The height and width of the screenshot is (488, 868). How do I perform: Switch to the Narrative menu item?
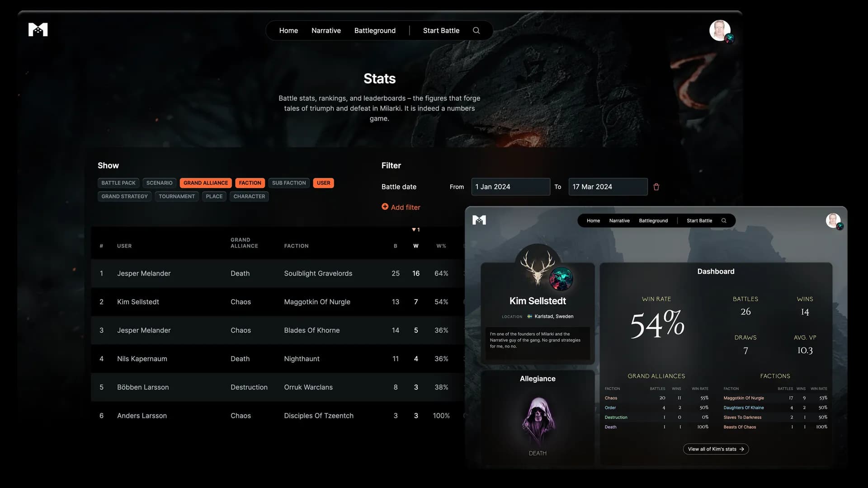pos(325,30)
